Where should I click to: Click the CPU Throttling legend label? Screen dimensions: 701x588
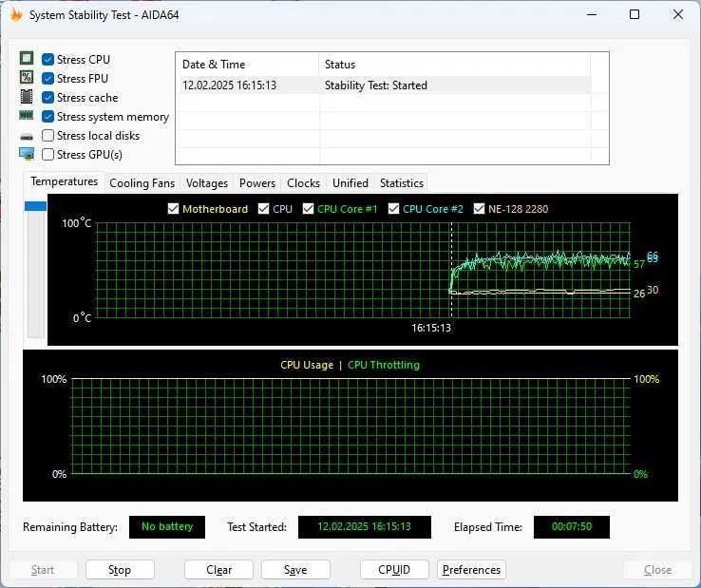tap(384, 365)
